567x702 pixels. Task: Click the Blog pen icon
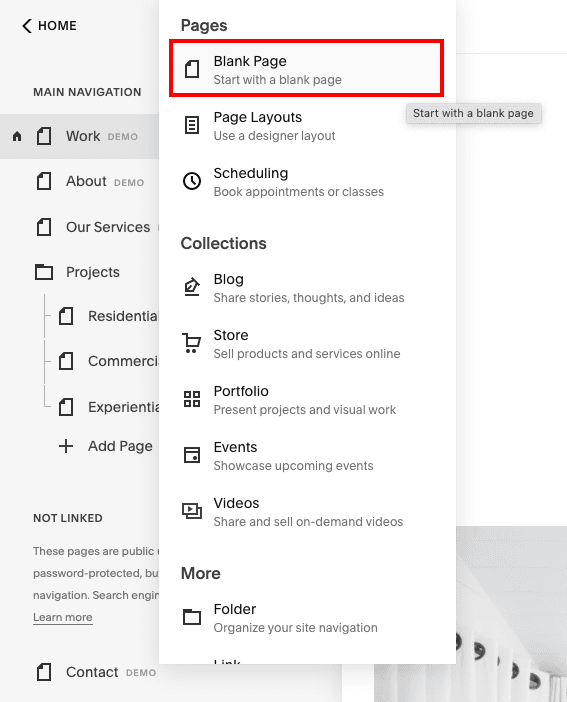[x=192, y=287]
